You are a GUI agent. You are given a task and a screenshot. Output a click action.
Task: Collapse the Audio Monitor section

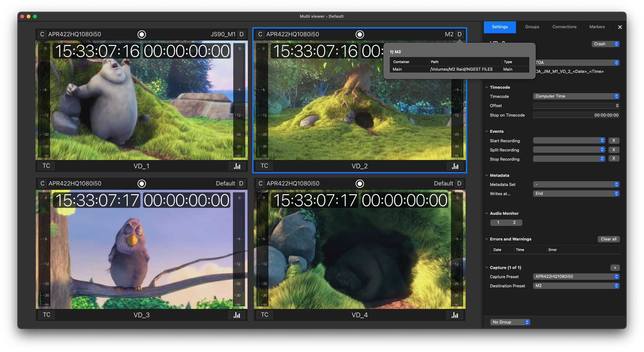point(487,213)
